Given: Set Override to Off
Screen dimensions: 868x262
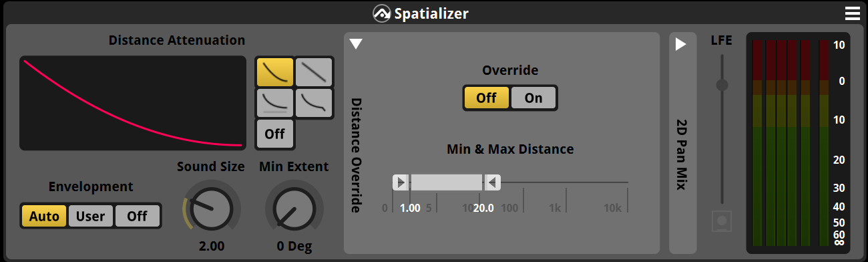Looking at the screenshot, I should click(486, 98).
